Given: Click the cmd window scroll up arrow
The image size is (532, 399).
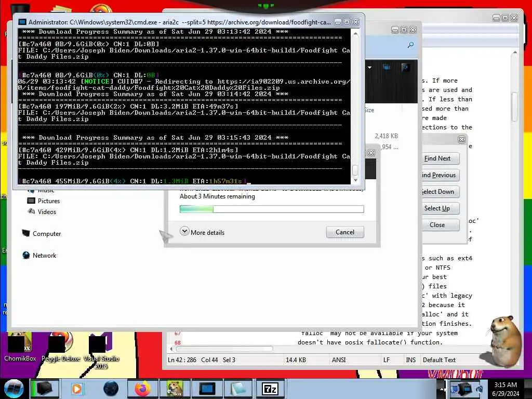Looking at the screenshot, I should [355, 33].
